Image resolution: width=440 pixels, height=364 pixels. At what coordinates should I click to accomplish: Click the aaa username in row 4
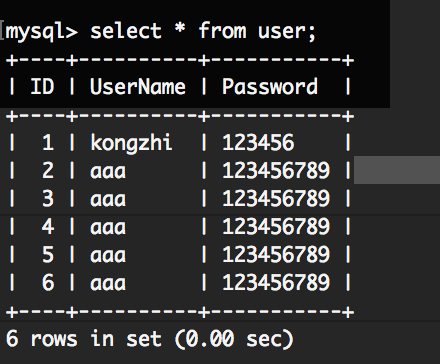(x=108, y=228)
